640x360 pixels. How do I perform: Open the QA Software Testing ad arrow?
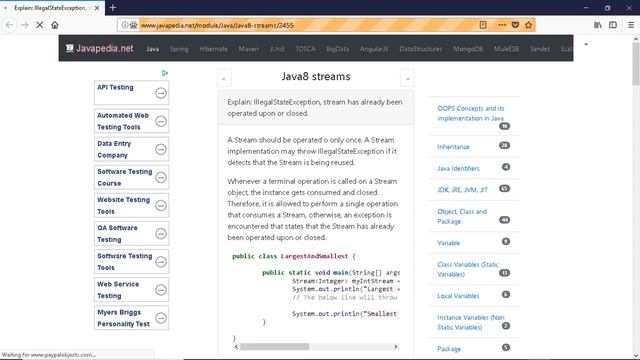click(161, 233)
